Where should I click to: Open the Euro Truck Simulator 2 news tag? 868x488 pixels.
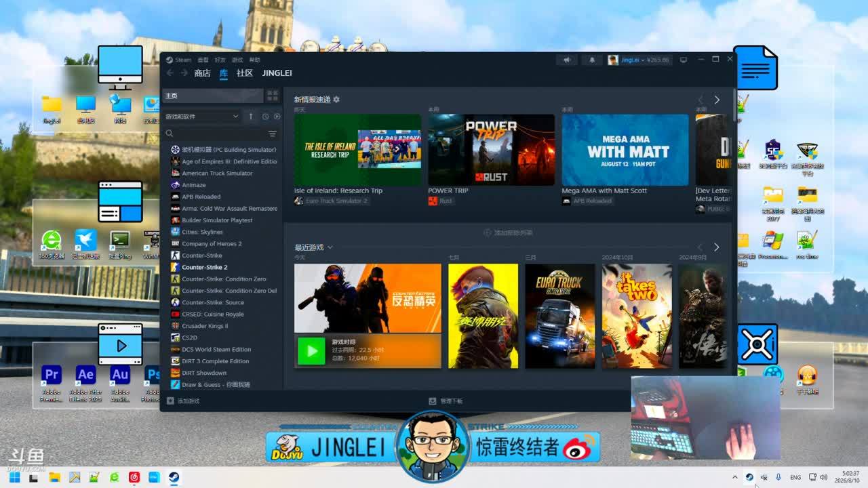(331, 201)
